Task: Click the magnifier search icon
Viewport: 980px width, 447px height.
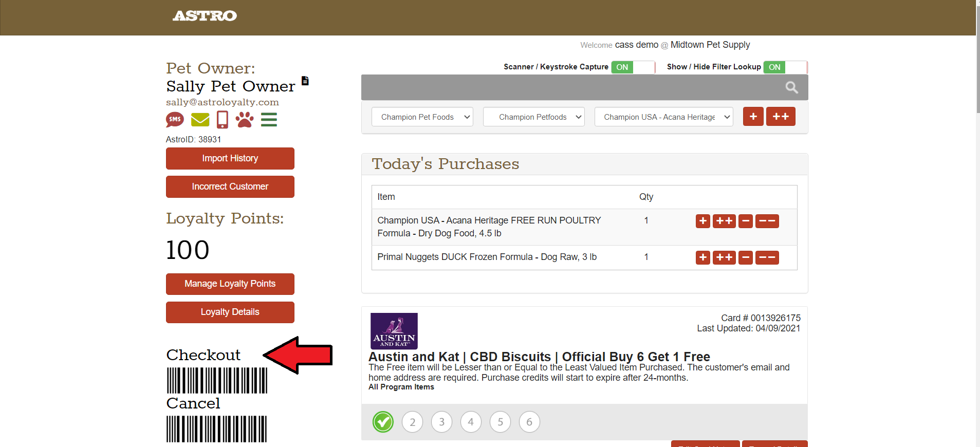Action: pyautogui.click(x=792, y=88)
